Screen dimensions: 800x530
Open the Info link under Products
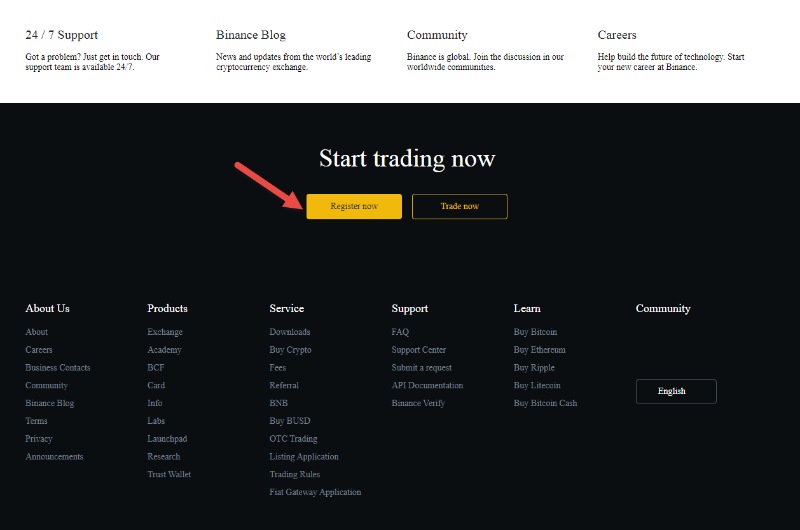pyautogui.click(x=155, y=403)
